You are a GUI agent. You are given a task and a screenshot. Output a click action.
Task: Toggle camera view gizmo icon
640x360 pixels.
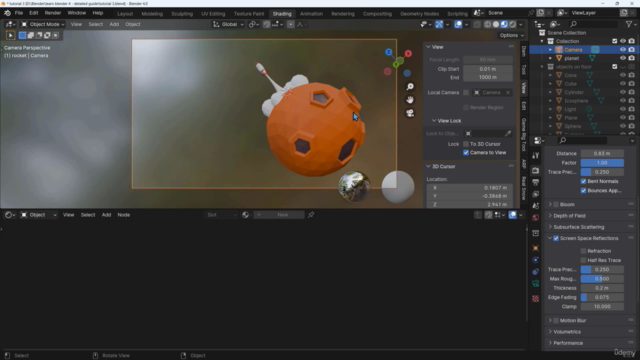pyautogui.click(x=410, y=113)
